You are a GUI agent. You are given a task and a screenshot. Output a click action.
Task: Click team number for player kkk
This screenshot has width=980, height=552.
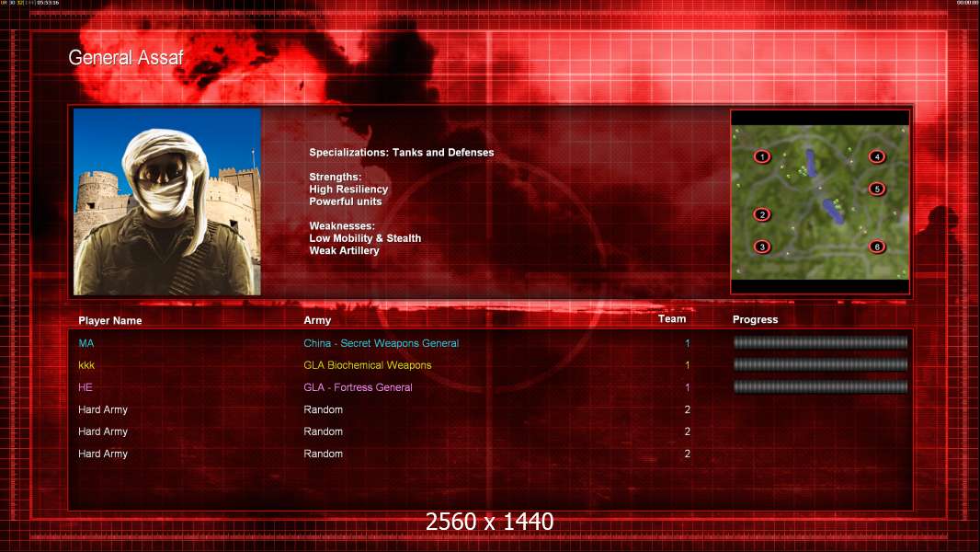coord(687,365)
